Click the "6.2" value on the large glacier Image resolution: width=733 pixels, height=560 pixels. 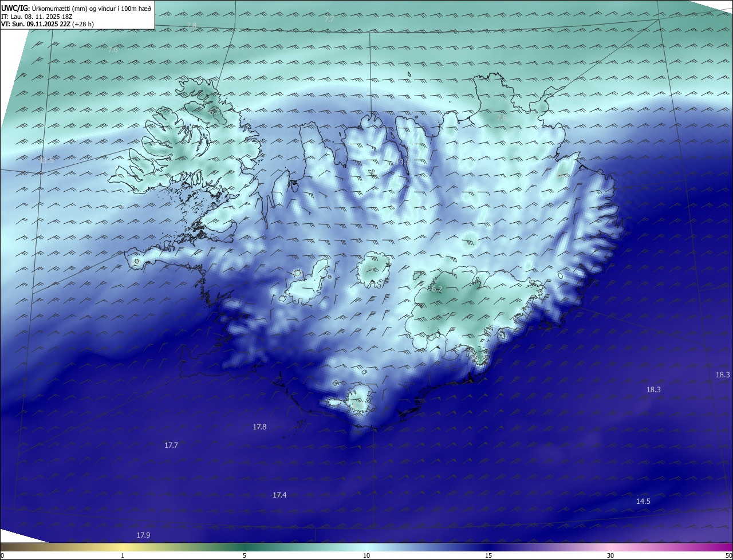pyautogui.click(x=437, y=289)
